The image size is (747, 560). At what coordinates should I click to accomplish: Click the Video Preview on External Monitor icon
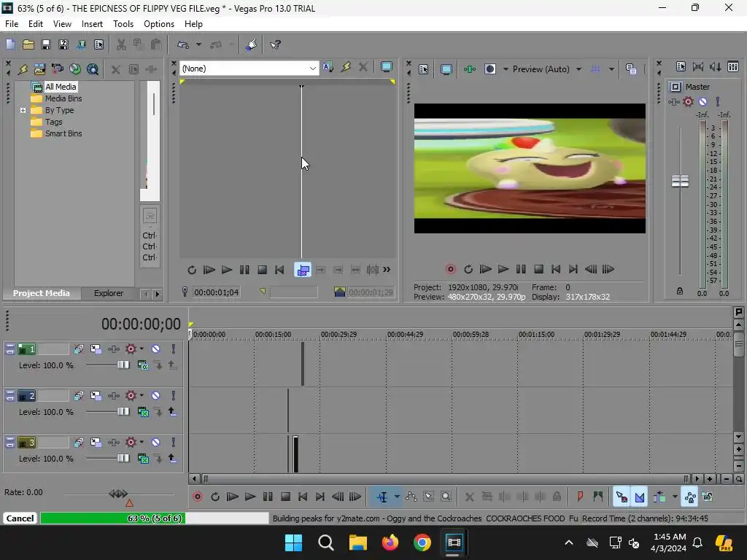[x=446, y=69]
